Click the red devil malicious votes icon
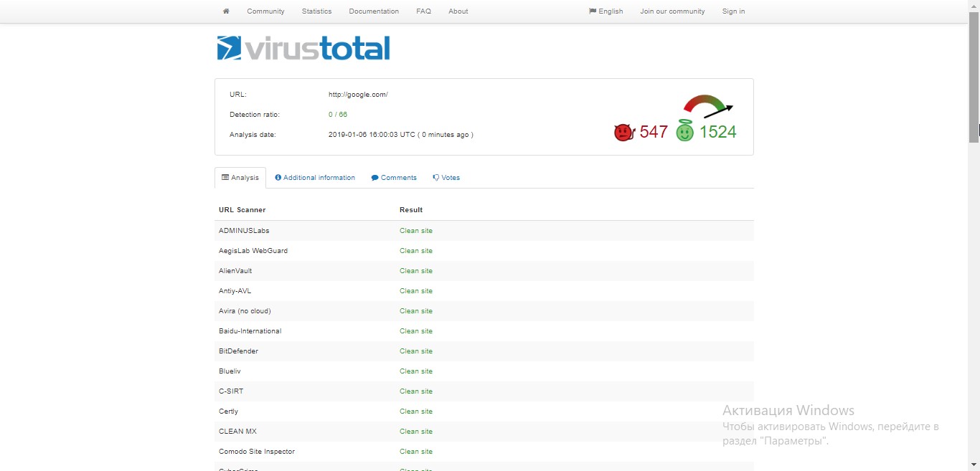980x471 pixels. tap(624, 132)
